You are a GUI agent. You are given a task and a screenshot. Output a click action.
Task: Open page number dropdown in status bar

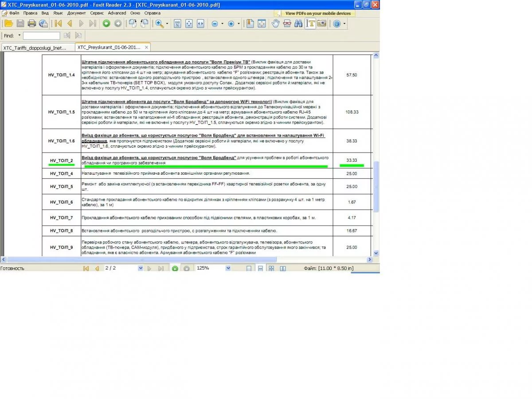pyautogui.click(x=141, y=268)
